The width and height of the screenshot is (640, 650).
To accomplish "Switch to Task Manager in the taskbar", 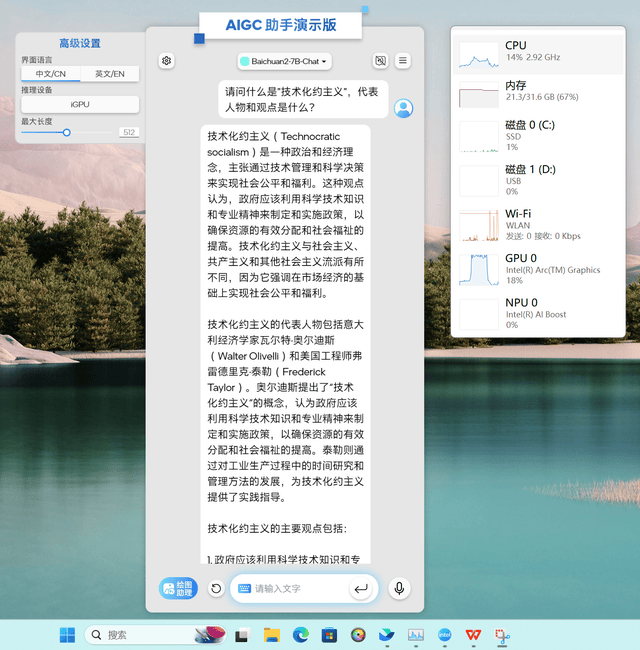I will 416,635.
